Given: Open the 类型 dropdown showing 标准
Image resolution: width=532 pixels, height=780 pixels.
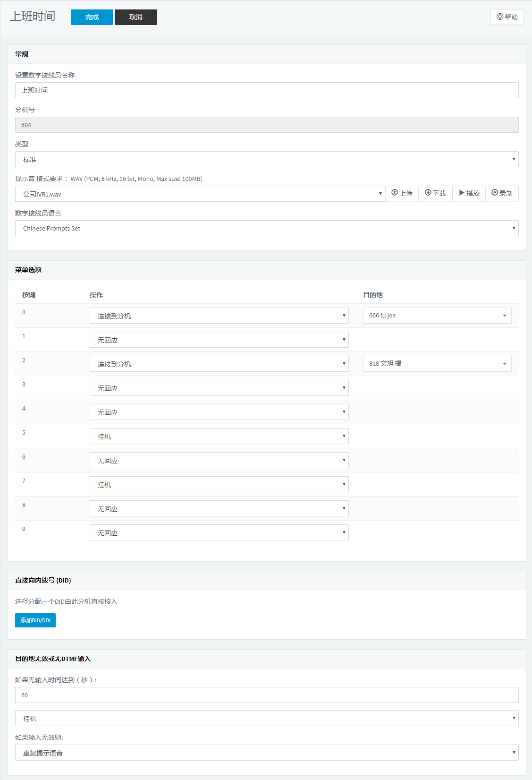Looking at the screenshot, I should pyautogui.click(x=267, y=159).
